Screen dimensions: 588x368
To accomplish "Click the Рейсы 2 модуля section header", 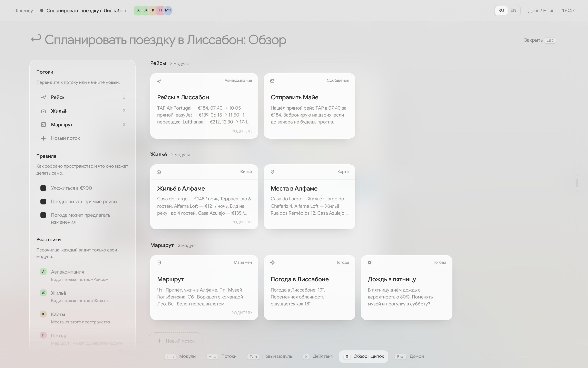I will (x=169, y=63).
